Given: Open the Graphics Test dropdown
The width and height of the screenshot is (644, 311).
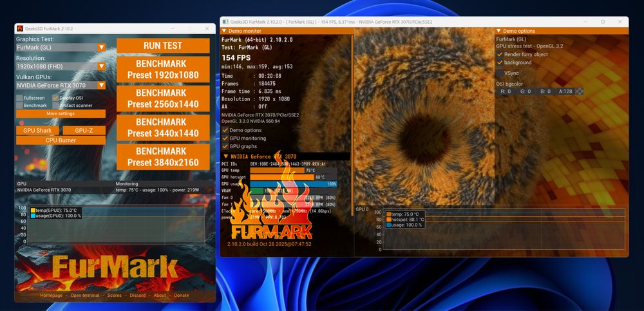Looking at the screenshot, I should click(x=61, y=47).
